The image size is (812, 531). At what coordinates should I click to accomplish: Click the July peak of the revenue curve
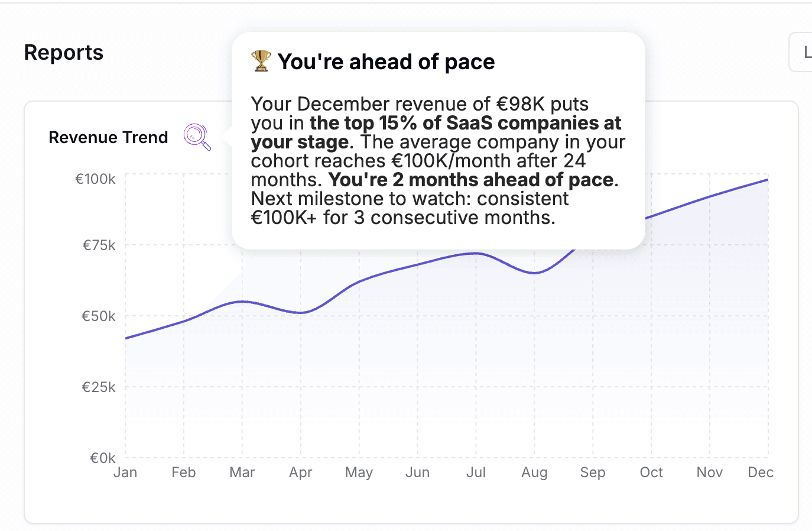476,253
